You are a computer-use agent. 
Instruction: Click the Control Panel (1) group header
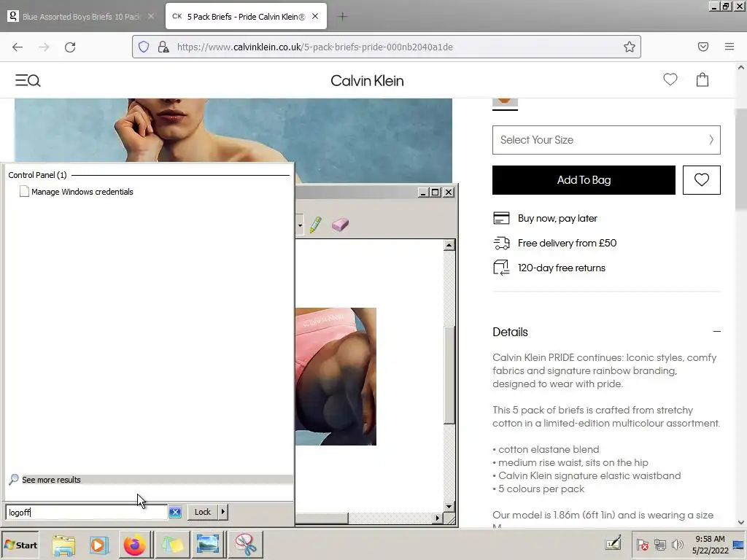point(37,175)
